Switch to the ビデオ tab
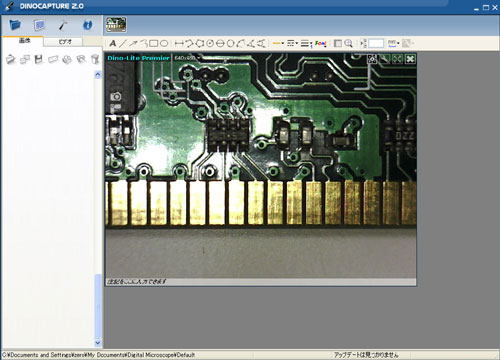The height and width of the screenshot is (360, 500). coord(65,42)
